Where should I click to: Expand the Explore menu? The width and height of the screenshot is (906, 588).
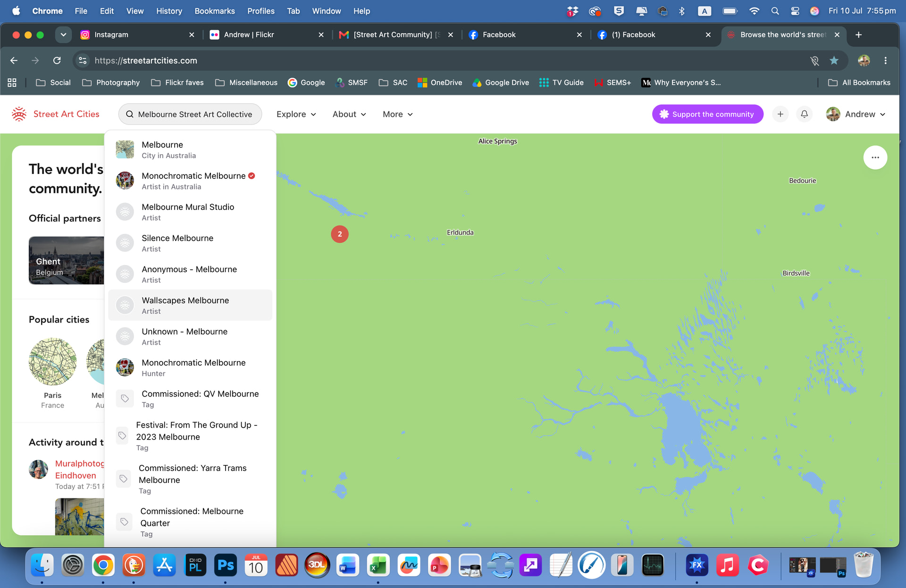tap(296, 114)
